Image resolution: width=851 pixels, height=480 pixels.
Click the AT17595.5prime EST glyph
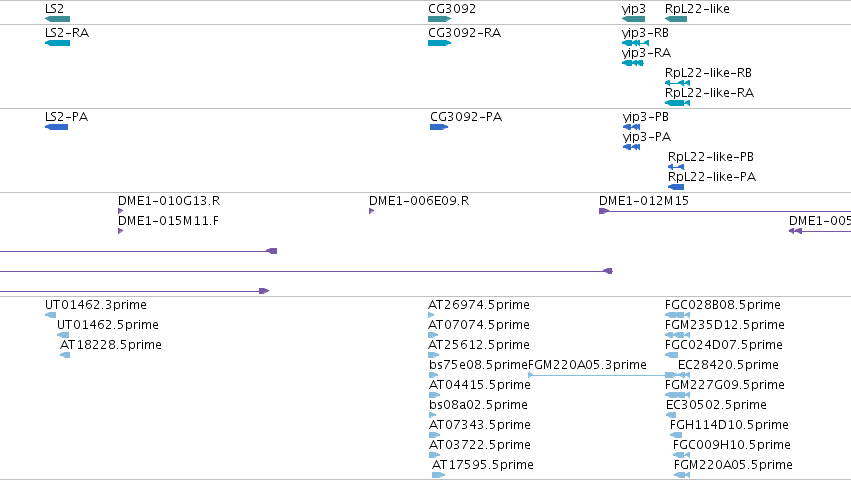point(438,475)
